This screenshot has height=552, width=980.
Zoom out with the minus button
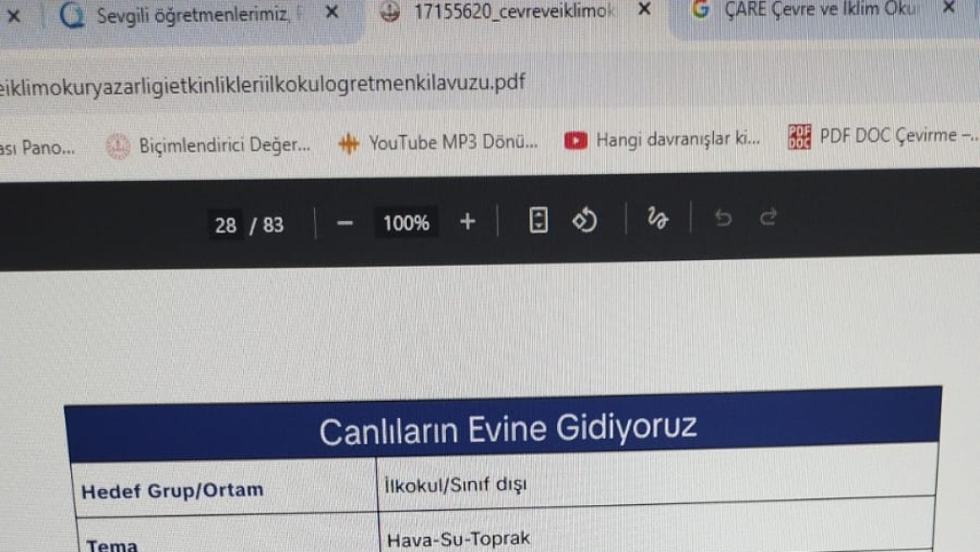[345, 223]
